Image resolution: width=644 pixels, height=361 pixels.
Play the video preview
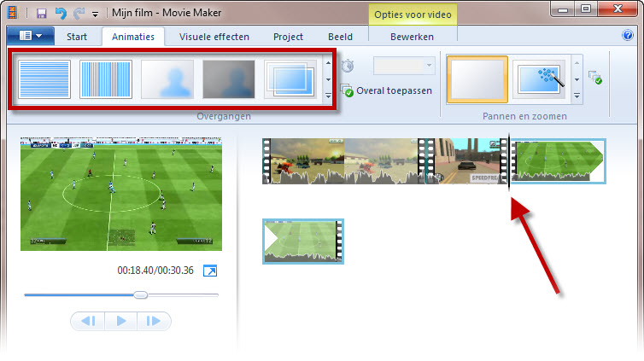point(120,321)
